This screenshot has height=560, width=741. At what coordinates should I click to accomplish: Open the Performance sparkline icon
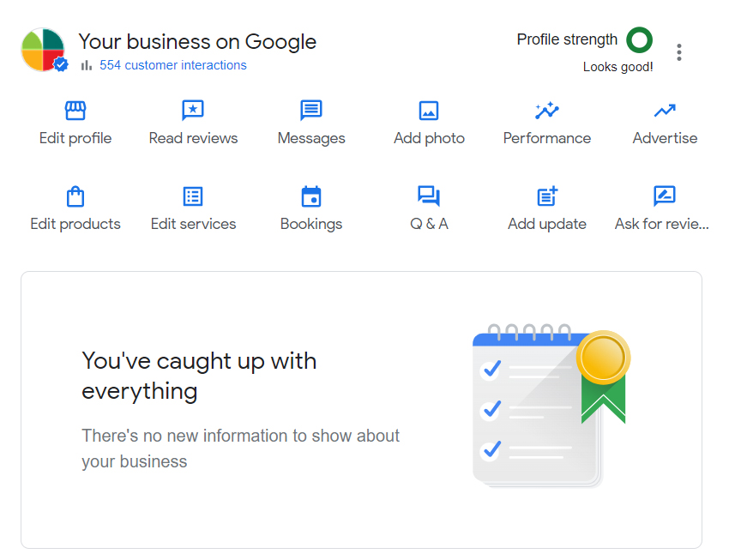(546, 111)
